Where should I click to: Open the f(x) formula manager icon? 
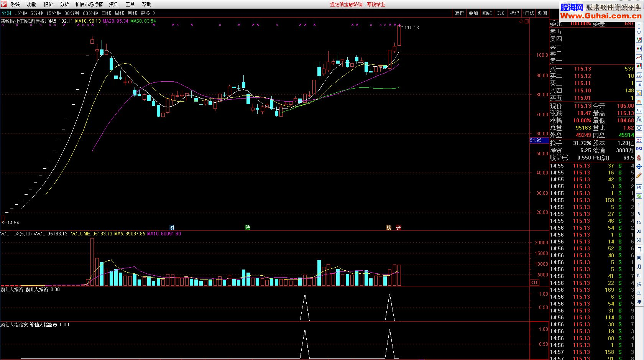pos(639,119)
